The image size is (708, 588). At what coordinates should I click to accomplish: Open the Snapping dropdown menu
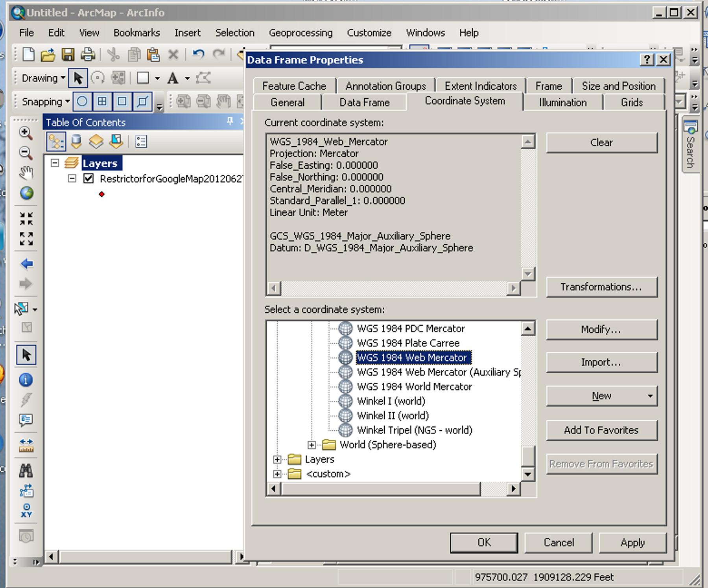(x=46, y=102)
